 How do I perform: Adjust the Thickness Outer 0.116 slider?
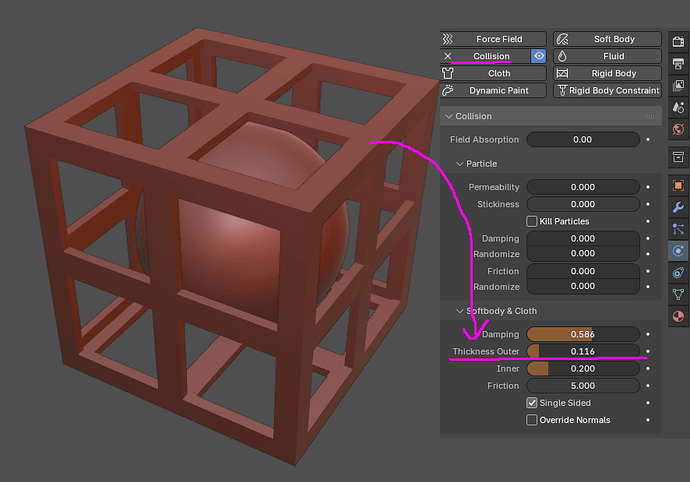tap(583, 351)
